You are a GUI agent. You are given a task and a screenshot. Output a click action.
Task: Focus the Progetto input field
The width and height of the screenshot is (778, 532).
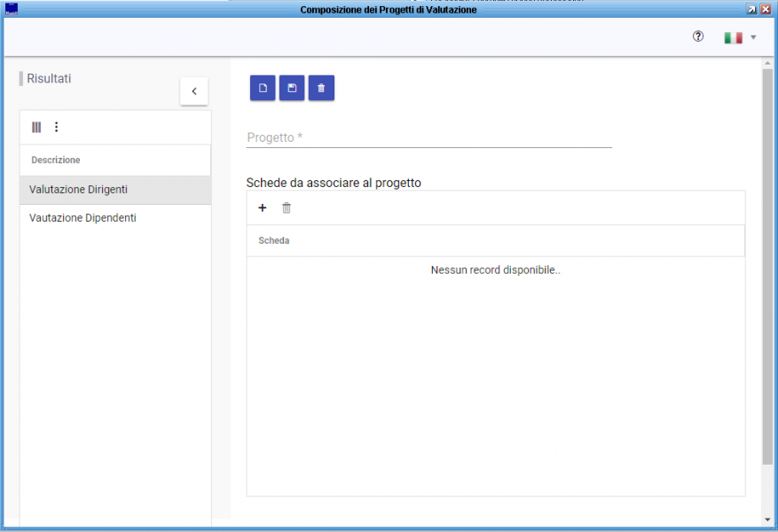(428, 137)
